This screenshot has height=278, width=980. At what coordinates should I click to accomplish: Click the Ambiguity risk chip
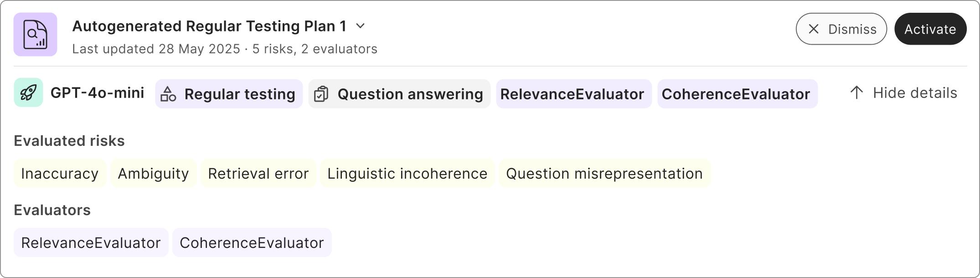153,174
